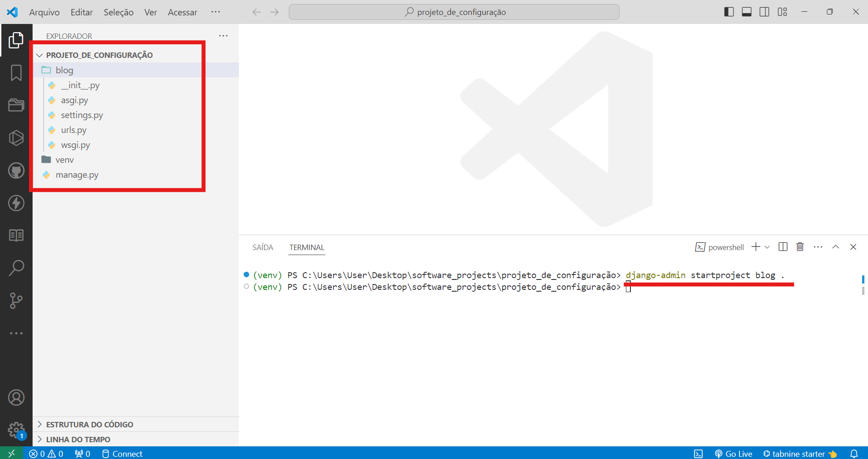Collapse the PROJETO_DE_CONFIGURAÇÃO folder

39,55
